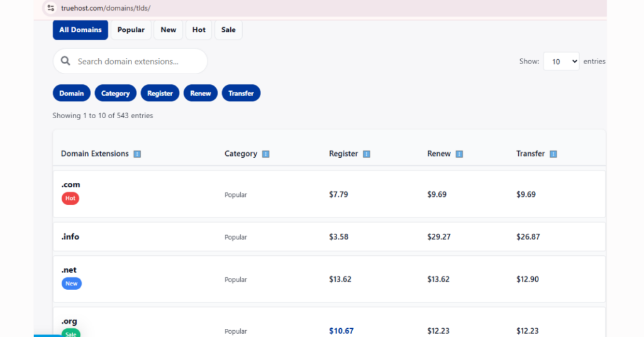Click .info renew price $29.27
This screenshot has height=337, width=644.
point(438,237)
